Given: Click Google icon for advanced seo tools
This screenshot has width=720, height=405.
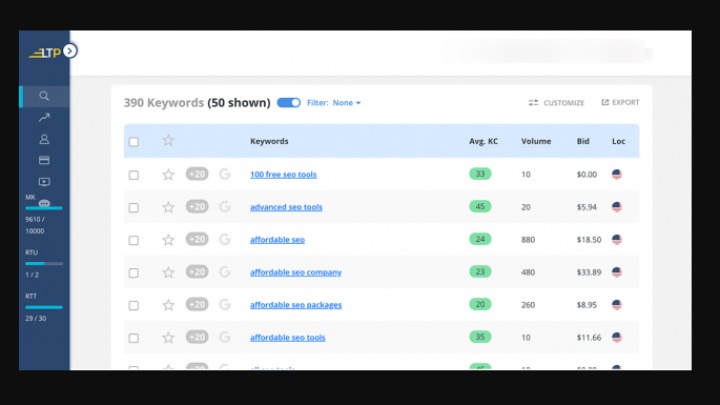Looking at the screenshot, I should click(x=225, y=207).
